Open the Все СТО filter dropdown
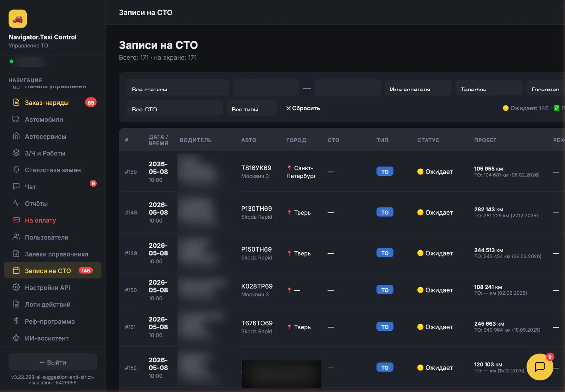 [x=175, y=107]
